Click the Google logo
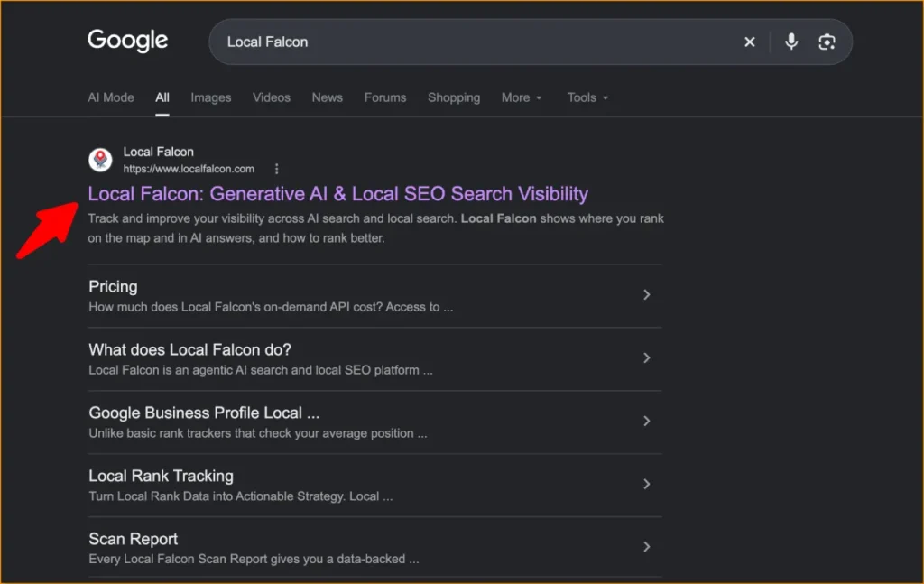Viewport: 924px width, 584px height. click(128, 41)
